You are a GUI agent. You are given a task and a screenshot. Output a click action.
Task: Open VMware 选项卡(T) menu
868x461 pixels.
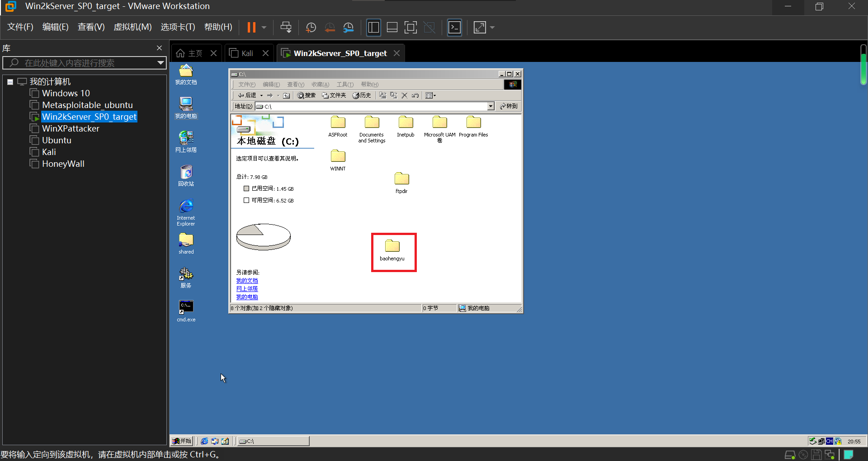[x=178, y=27]
